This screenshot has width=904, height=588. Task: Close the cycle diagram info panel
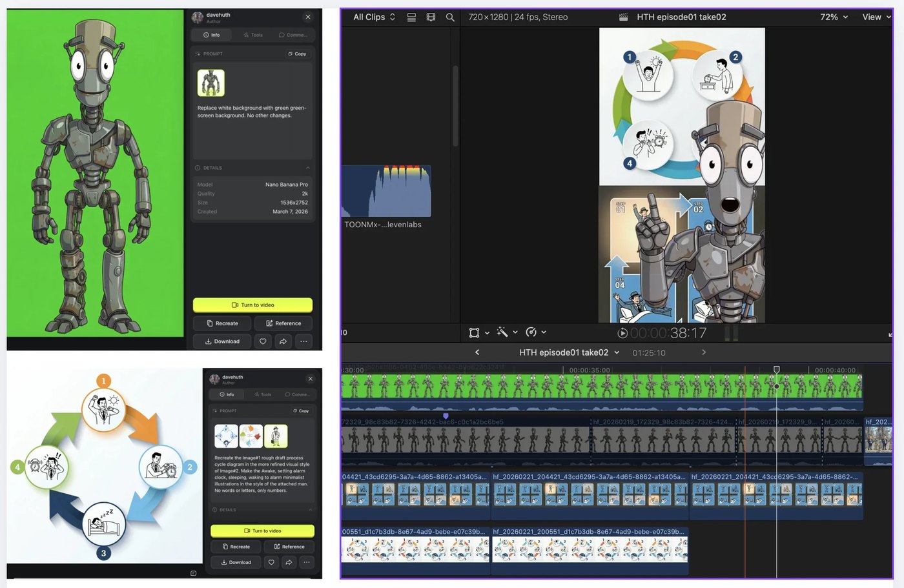pos(311,379)
